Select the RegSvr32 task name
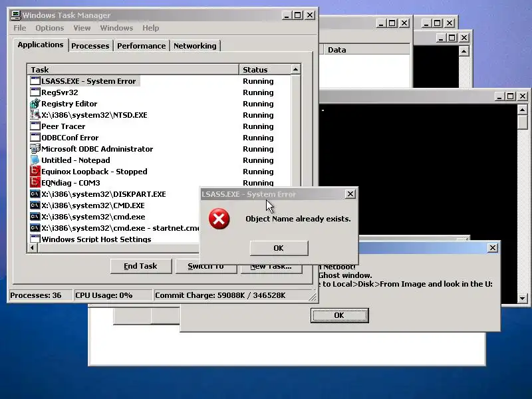Screen dimensions: 532x399 (x=60, y=92)
